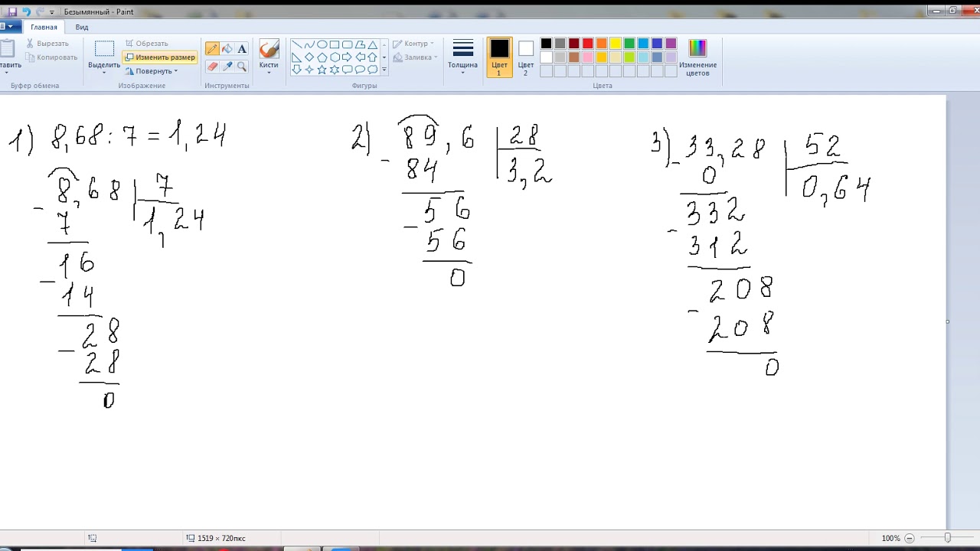Click the Undo arrow in title bar
This screenshot has width=980, height=551.
tap(26, 12)
